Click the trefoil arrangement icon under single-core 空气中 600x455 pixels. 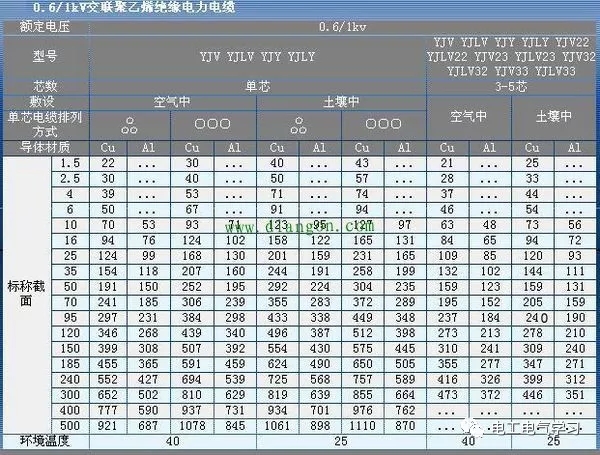pyautogui.click(x=130, y=125)
